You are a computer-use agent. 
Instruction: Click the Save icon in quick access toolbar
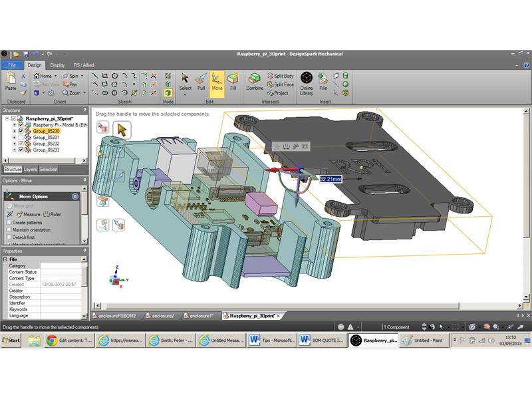(26, 54)
